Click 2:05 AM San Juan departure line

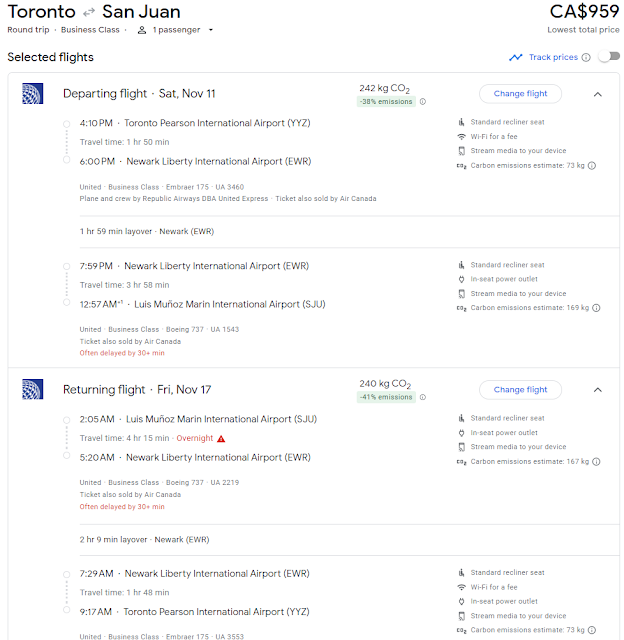pos(198,419)
